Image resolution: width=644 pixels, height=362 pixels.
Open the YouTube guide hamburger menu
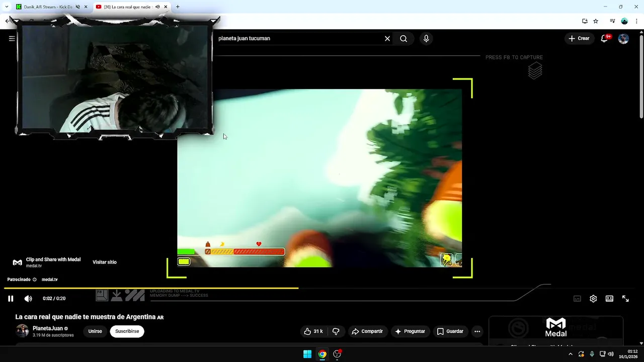point(12,38)
